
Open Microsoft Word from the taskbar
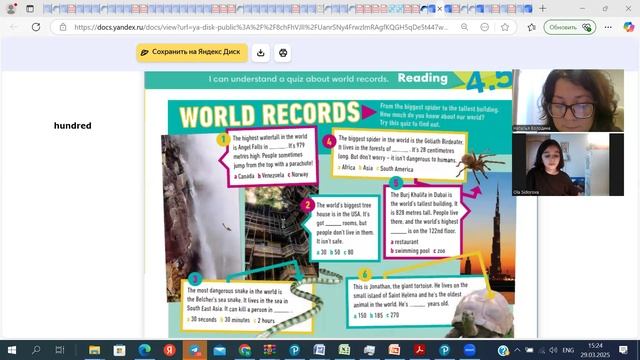[319, 350]
